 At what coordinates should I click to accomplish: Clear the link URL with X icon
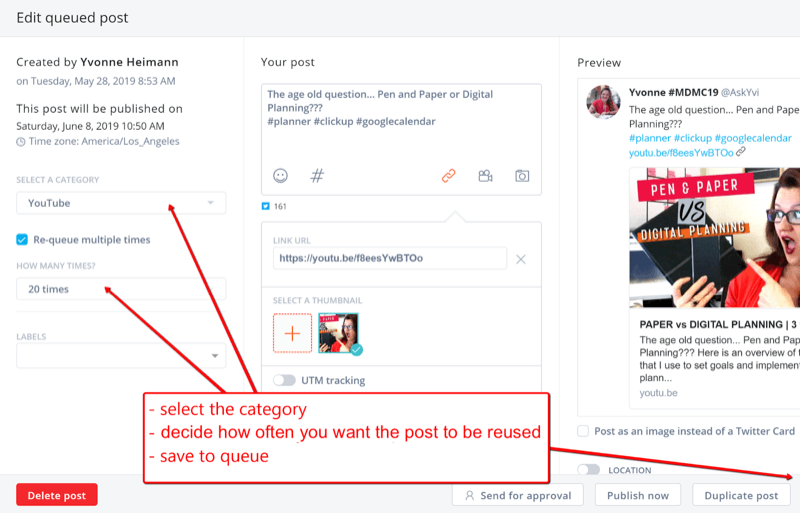pyautogui.click(x=520, y=259)
